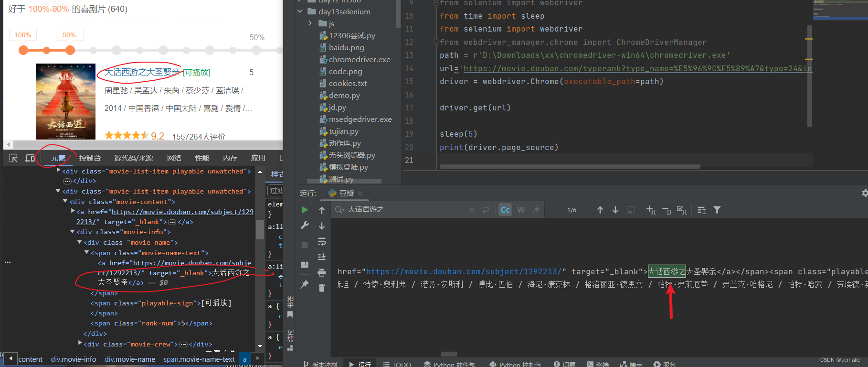Open 12306尝试.py in project tree
Screen dimensions: 868x367
pos(347,35)
